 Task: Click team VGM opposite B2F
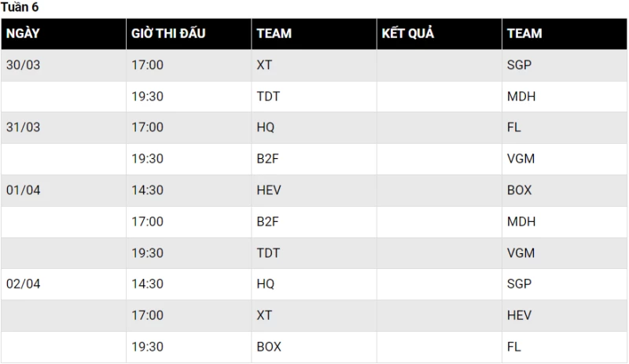[521, 159]
